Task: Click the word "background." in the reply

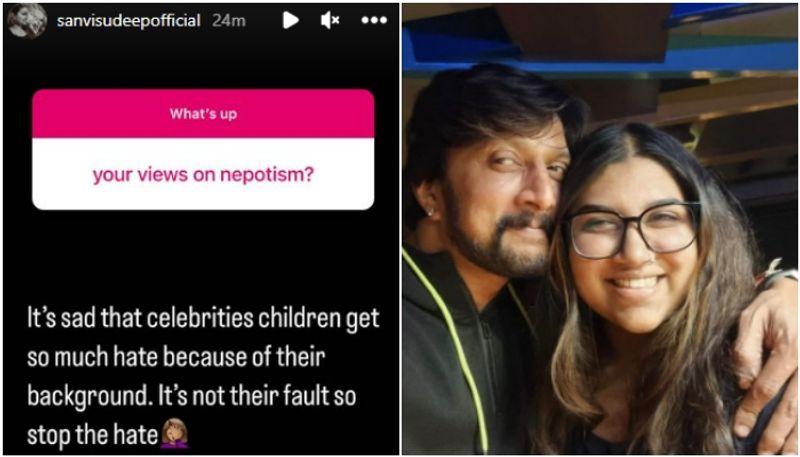Action: [90, 397]
